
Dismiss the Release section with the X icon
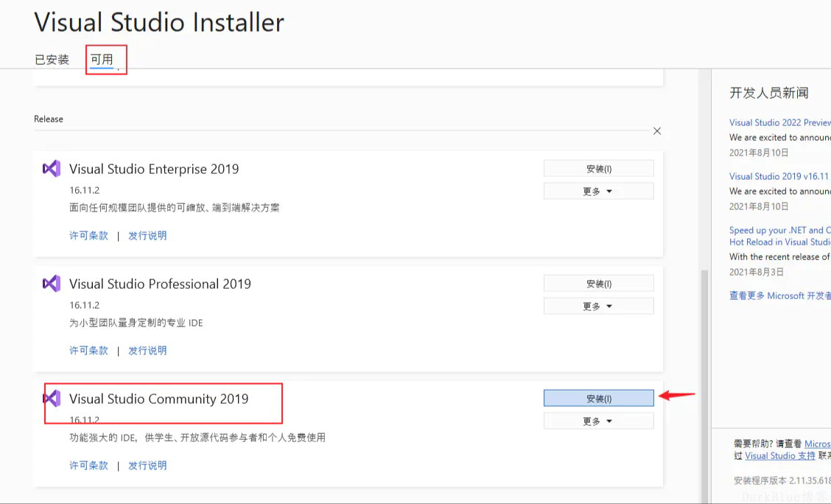pos(657,131)
